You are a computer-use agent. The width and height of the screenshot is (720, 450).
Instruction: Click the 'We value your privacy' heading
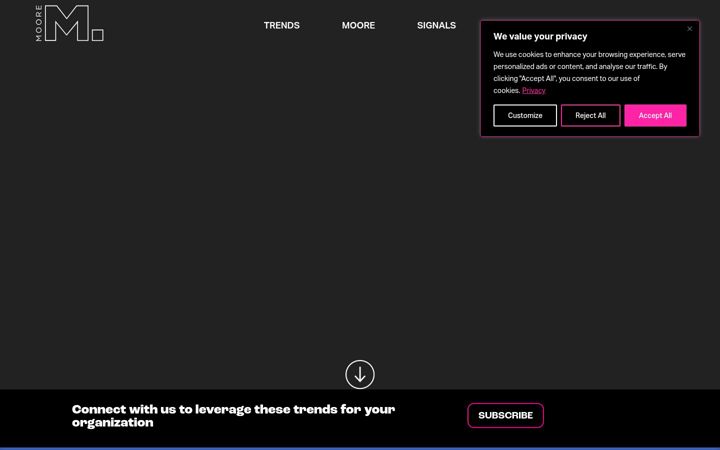(540, 36)
